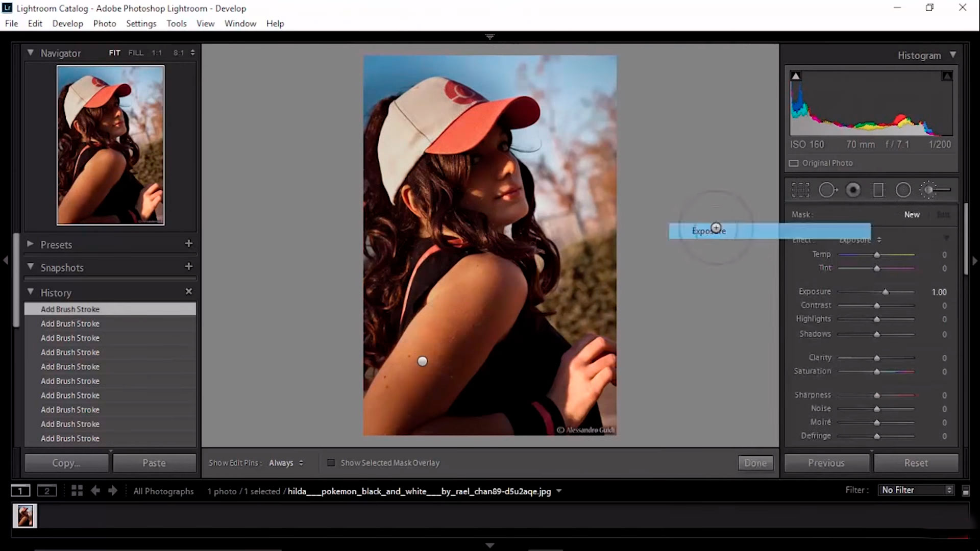
Task: Open navigator zoom level options arrows
Action: pos(192,53)
